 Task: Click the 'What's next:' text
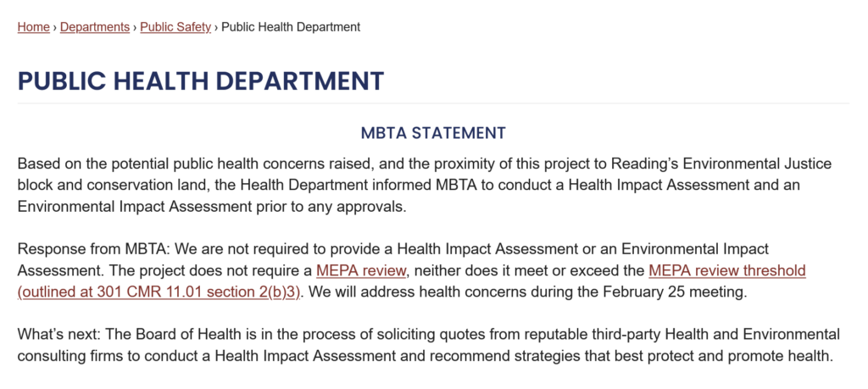click(x=60, y=334)
